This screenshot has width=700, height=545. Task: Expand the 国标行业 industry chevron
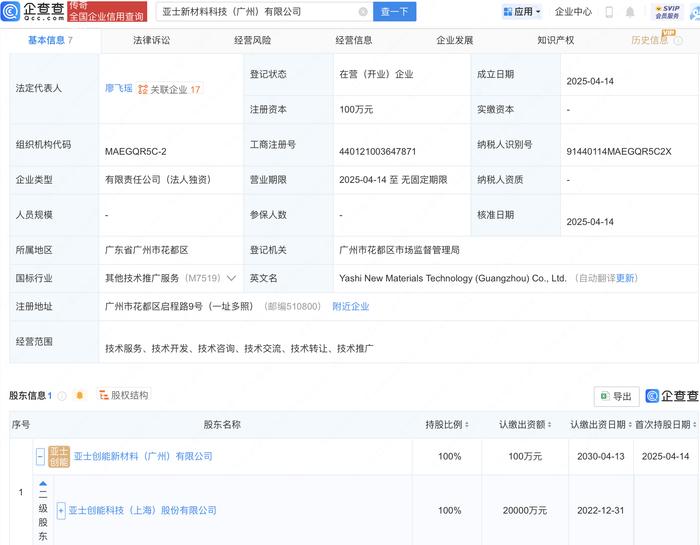pos(231,278)
